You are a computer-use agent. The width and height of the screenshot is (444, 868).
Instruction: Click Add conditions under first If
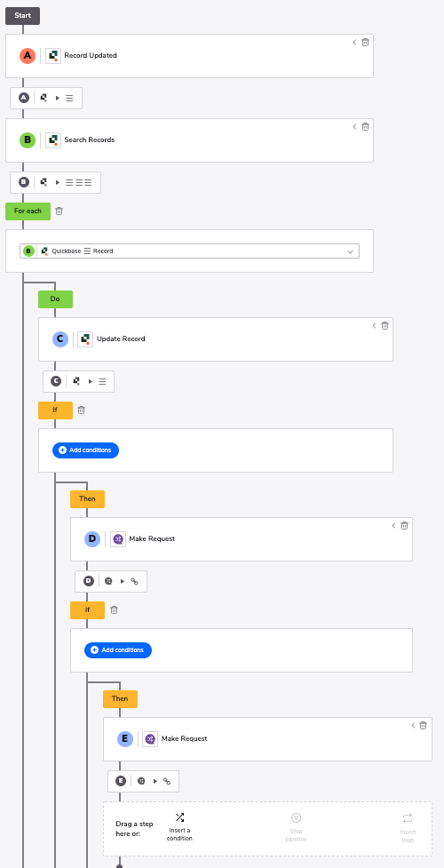86,450
